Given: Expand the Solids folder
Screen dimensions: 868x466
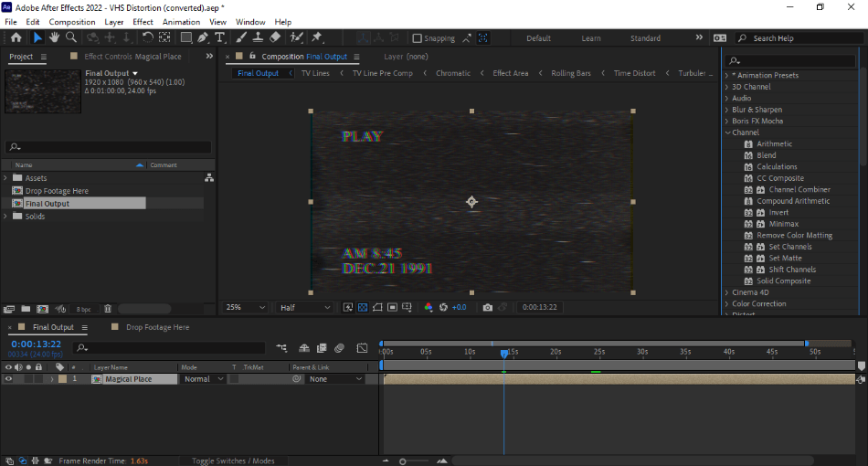Looking at the screenshot, I should coord(5,216).
